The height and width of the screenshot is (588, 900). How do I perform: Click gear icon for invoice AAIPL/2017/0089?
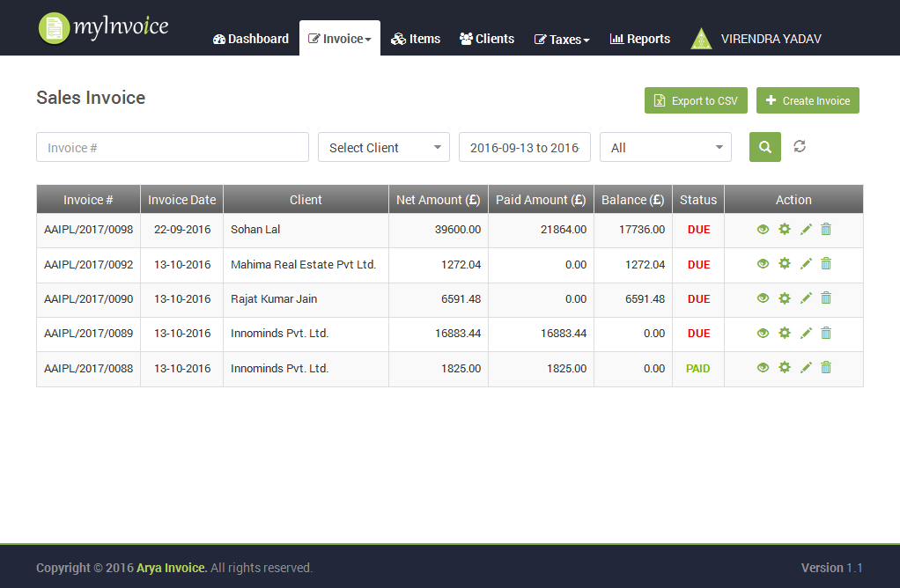pyautogui.click(x=785, y=333)
